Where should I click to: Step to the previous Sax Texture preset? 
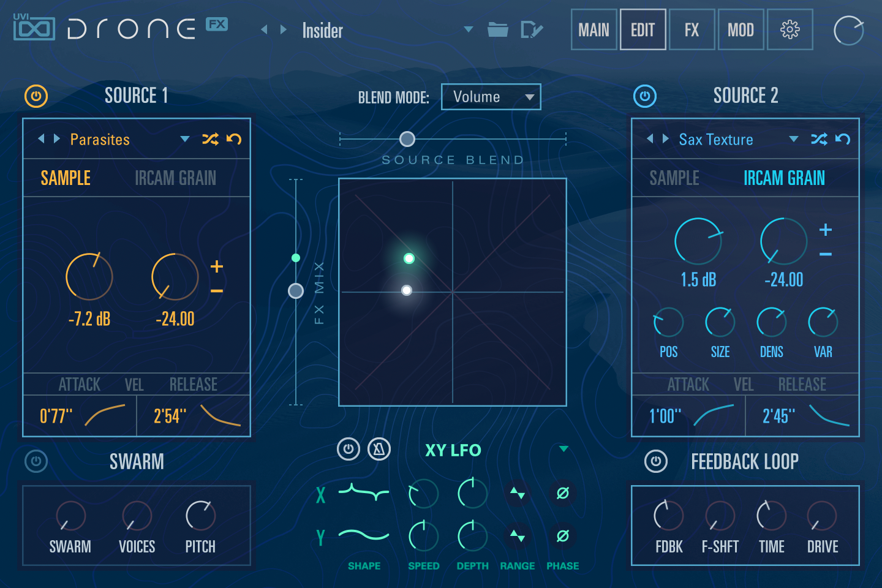point(650,139)
